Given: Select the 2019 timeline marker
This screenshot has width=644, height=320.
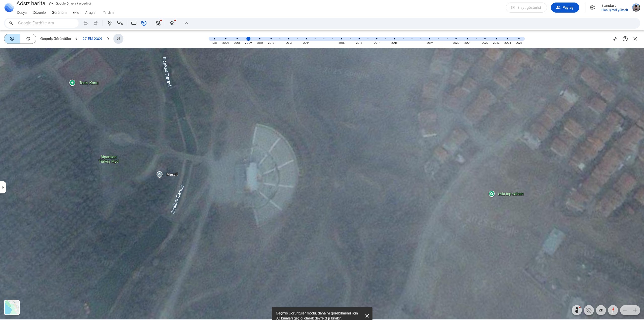Looking at the screenshot, I should point(430,39).
